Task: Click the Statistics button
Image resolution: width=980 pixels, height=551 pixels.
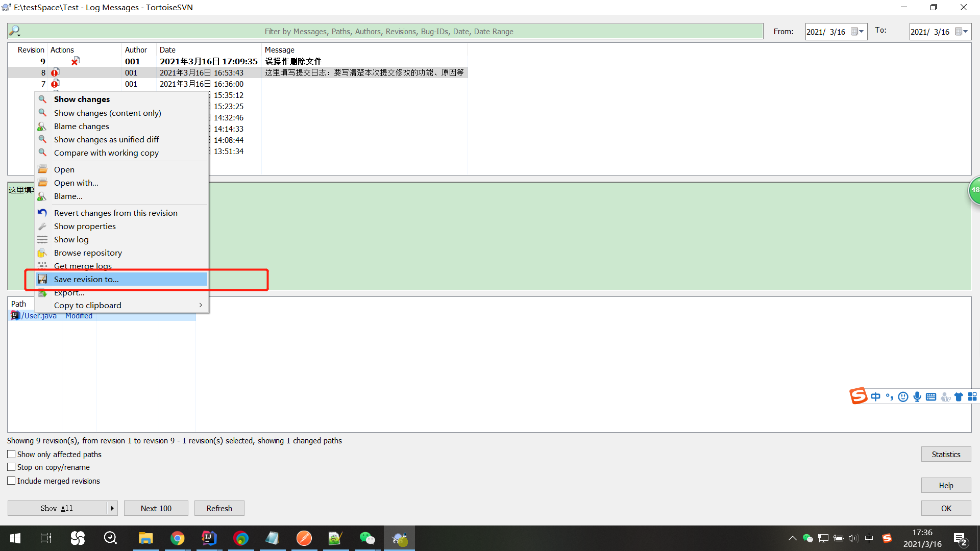Action: click(945, 454)
